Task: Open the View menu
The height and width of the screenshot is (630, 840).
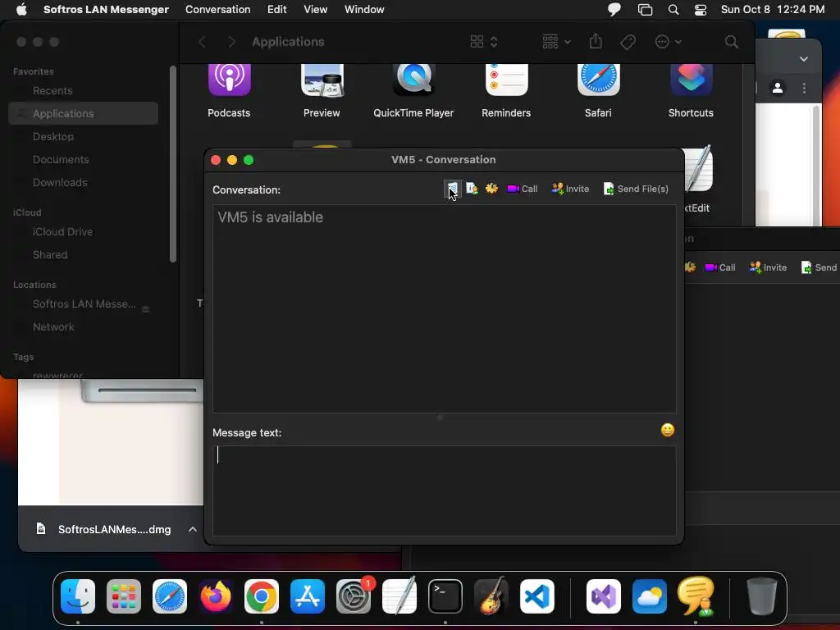Action: coord(316,9)
